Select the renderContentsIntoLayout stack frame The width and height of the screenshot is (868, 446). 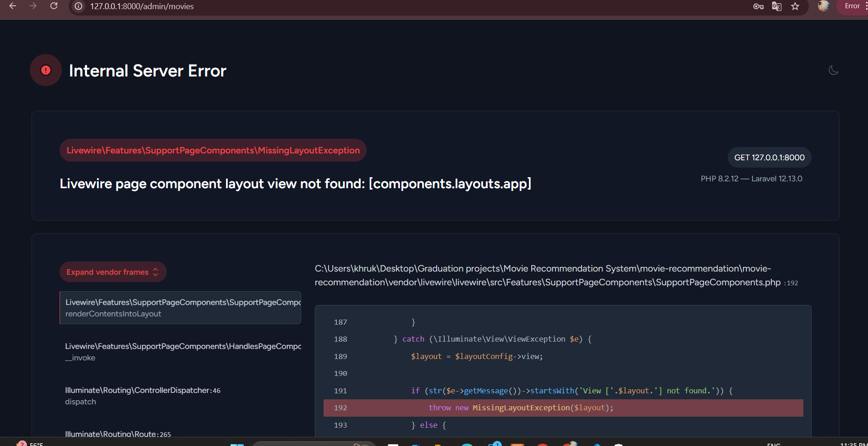[181, 308]
